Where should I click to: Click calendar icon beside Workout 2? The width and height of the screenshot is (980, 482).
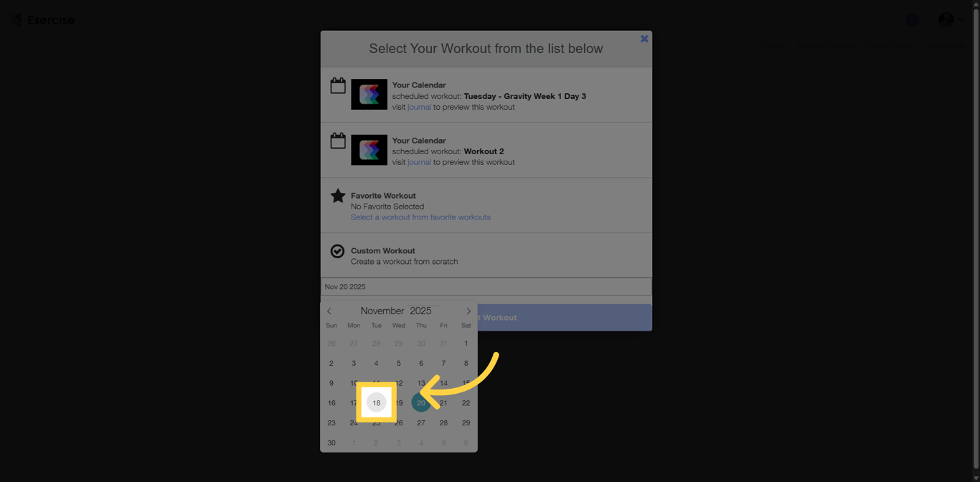pyautogui.click(x=338, y=141)
